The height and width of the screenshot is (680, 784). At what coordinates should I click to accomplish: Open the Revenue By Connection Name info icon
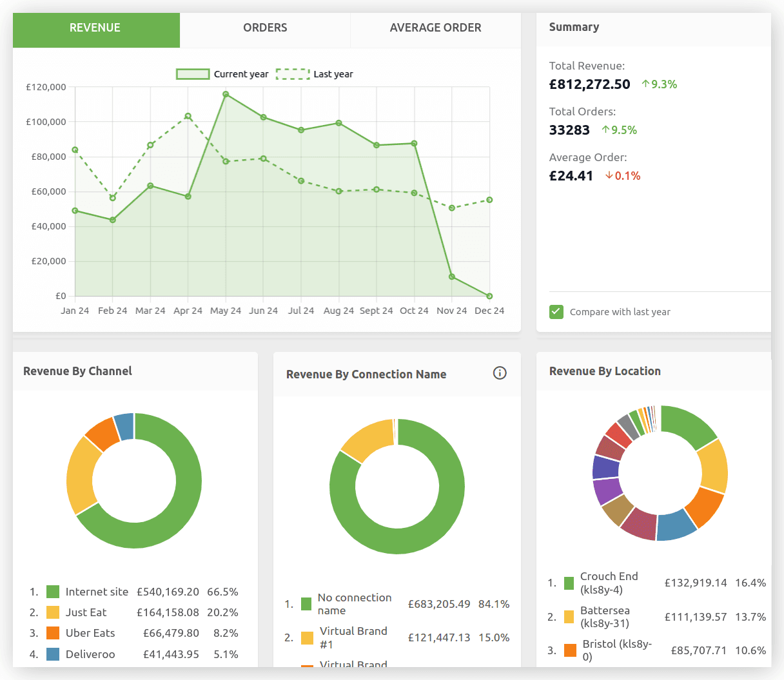[x=500, y=373]
